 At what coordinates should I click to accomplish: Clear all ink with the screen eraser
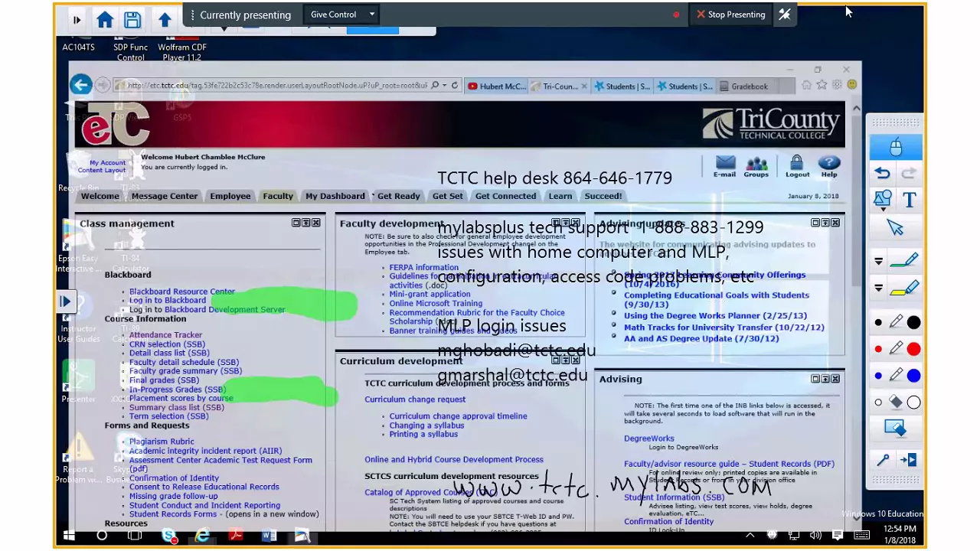pyautogui.click(x=895, y=429)
